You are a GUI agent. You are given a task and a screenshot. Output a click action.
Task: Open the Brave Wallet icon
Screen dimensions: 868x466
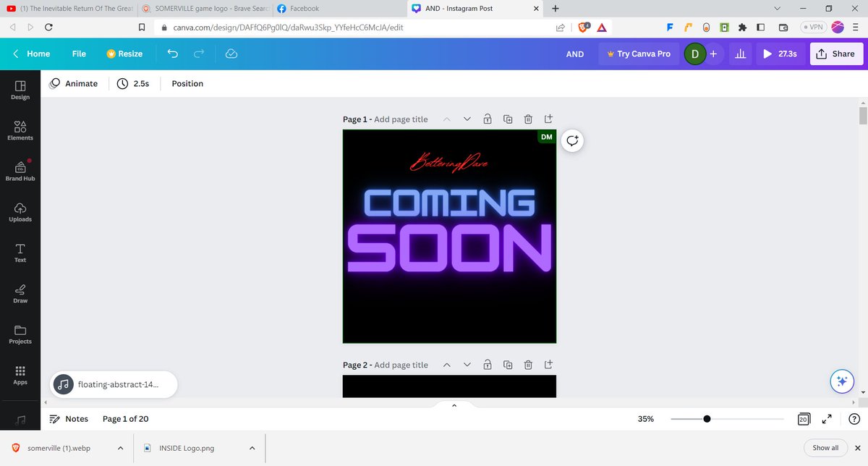point(783,27)
